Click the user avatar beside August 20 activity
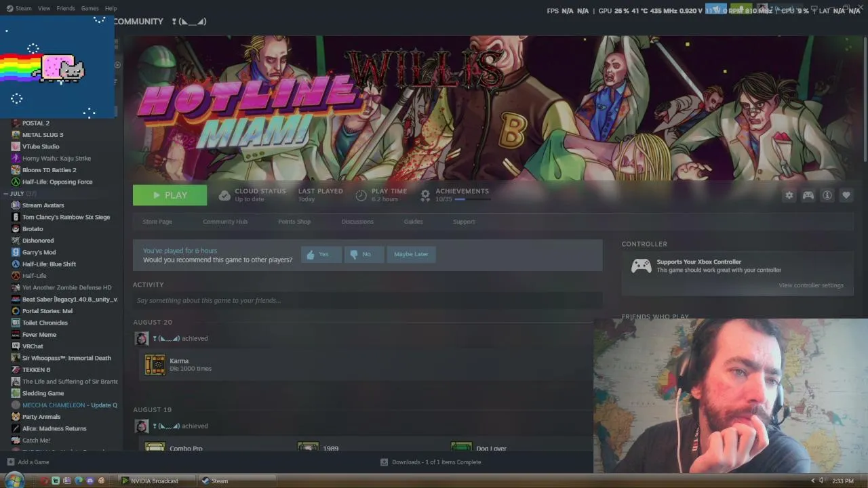 (x=142, y=339)
